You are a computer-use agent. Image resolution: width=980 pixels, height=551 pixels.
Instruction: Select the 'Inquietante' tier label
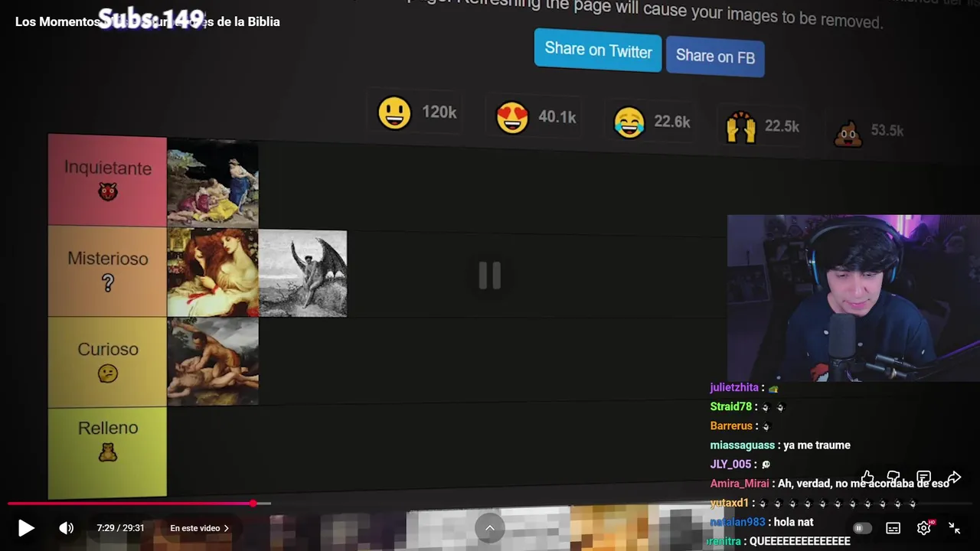click(x=107, y=180)
